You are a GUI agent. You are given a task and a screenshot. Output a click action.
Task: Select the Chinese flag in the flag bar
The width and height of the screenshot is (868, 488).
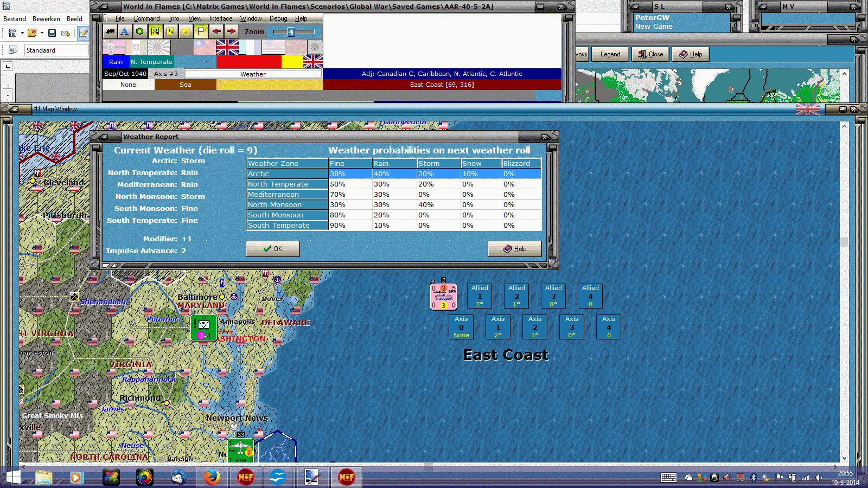pos(205,47)
